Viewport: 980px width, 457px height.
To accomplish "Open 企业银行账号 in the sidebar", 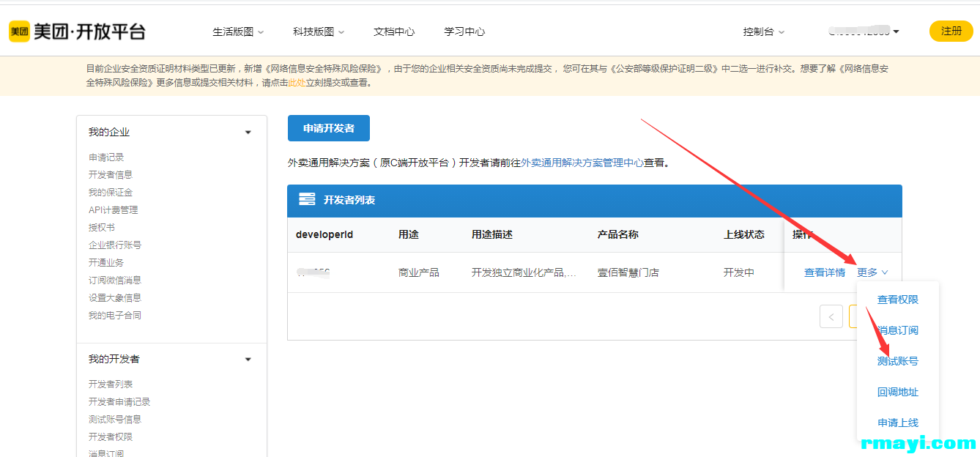I will [115, 245].
